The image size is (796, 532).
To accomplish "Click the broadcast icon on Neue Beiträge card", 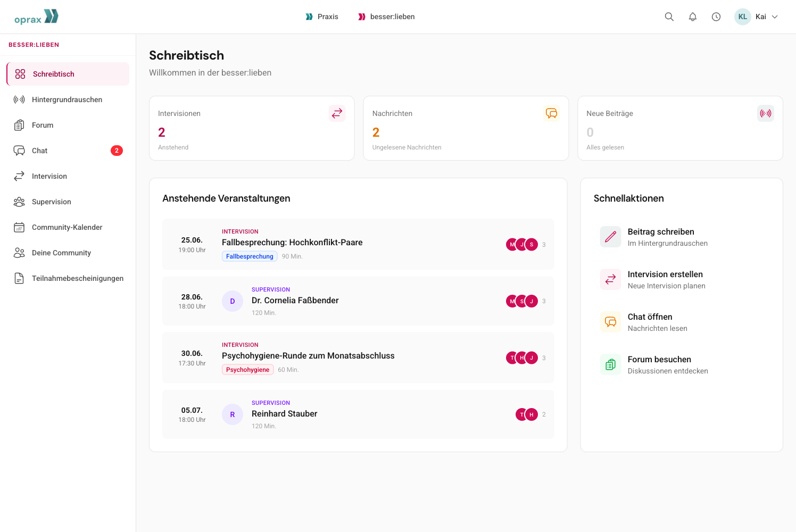I will [x=766, y=113].
